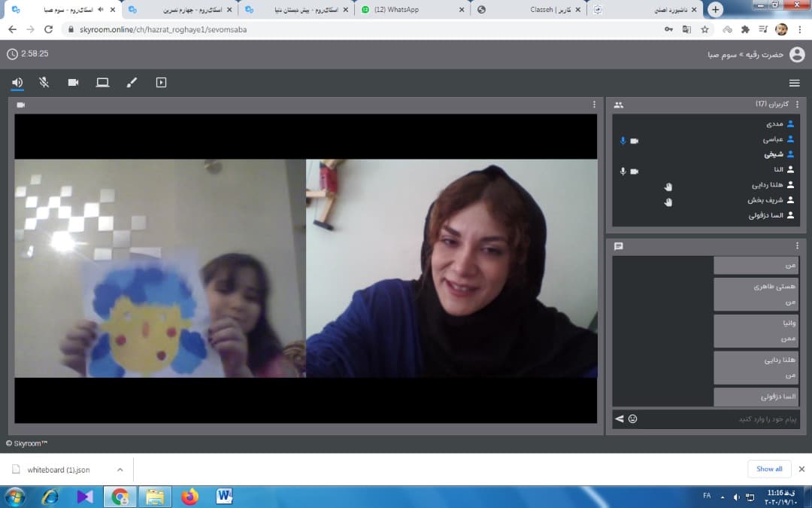Click the user profile avatar icon

coord(797,54)
